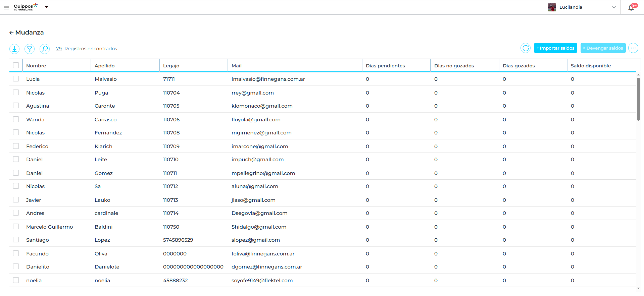Click the download records icon
This screenshot has width=644, height=296.
click(x=14, y=49)
